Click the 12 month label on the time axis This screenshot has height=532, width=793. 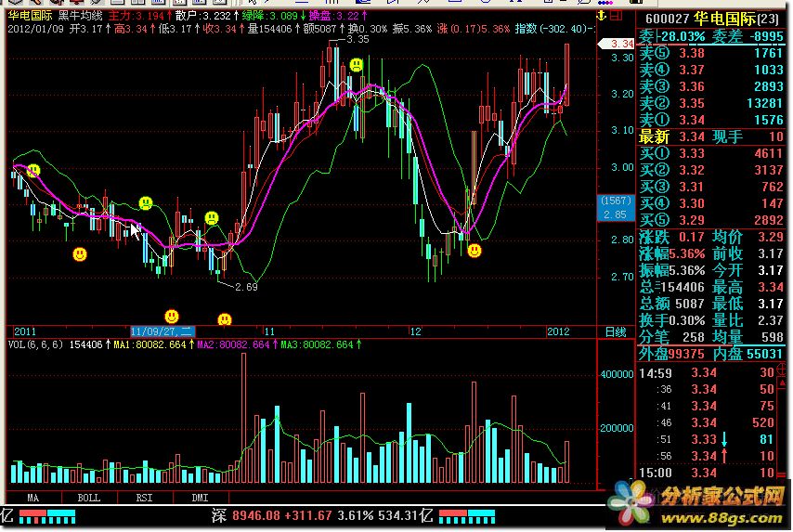click(x=415, y=331)
